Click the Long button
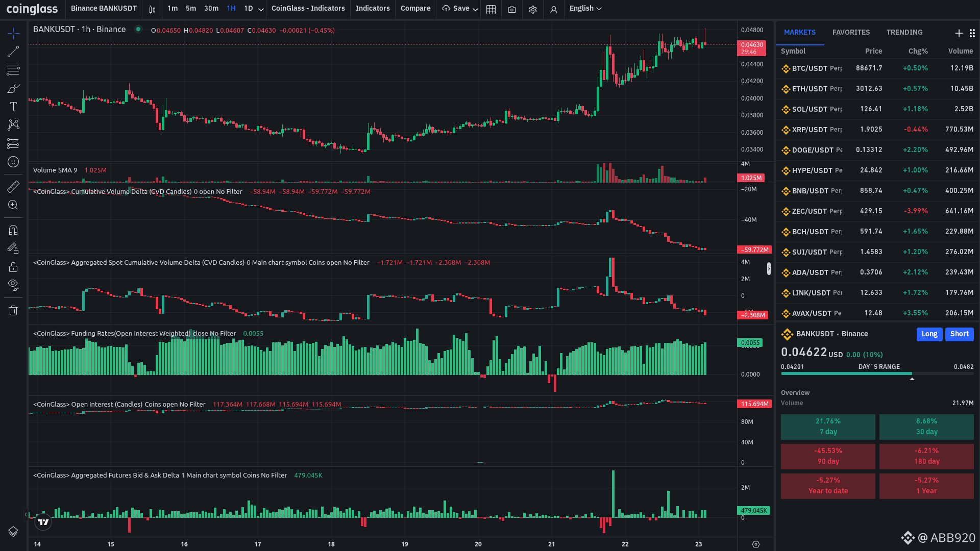Image resolution: width=980 pixels, height=551 pixels. [929, 334]
